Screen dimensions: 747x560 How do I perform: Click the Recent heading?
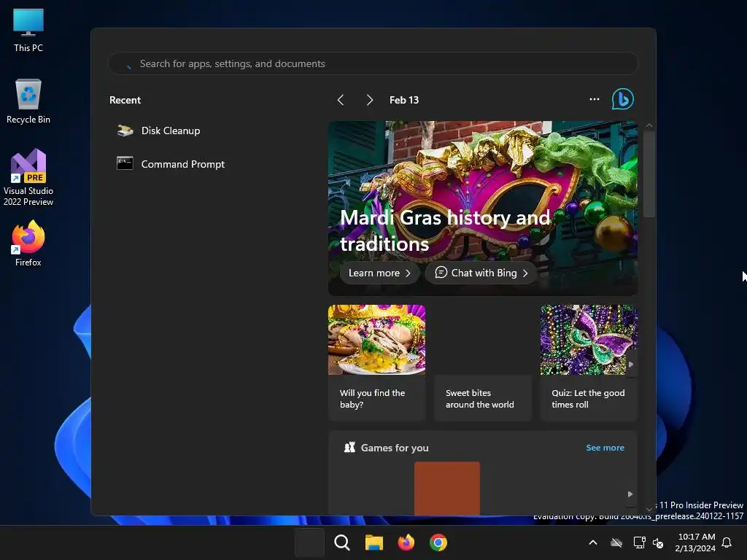tap(125, 100)
